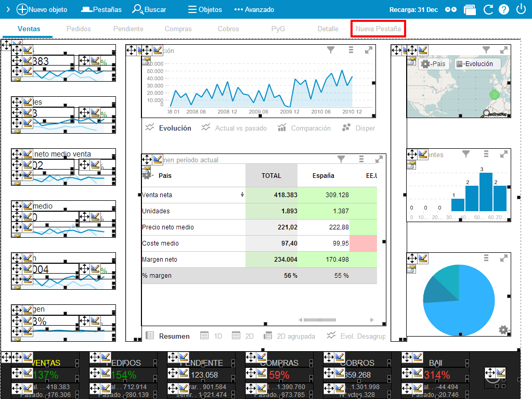Open the help question mark icon
The width and height of the screenshot is (532, 399).
(503, 9)
